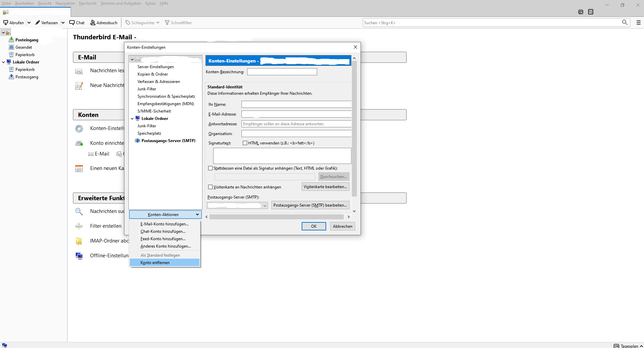The image size is (644, 348).
Task: Click the new calendar icon on main page
Action: (x=79, y=168)
